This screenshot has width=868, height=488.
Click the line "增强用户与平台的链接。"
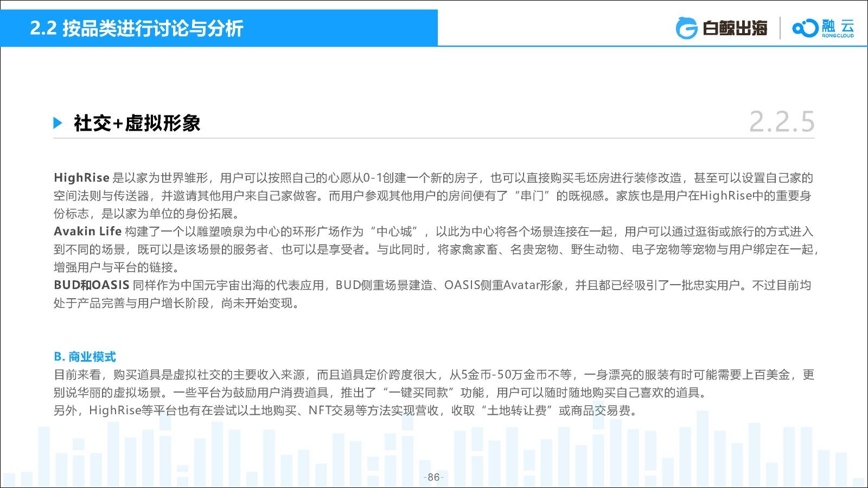pyautogui.click(x=117, y=267)
